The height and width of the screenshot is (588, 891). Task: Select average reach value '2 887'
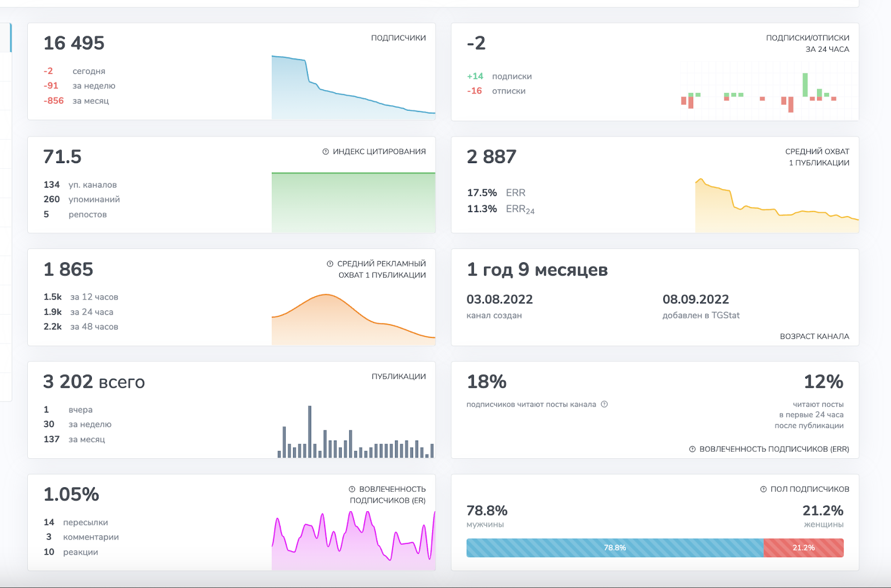[492, 156]
